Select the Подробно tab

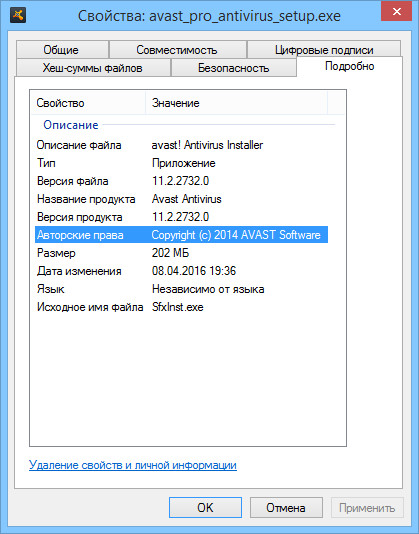point(350,66)
